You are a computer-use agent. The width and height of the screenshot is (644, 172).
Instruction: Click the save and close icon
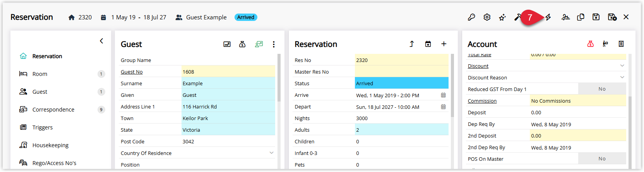click(612, 17)
